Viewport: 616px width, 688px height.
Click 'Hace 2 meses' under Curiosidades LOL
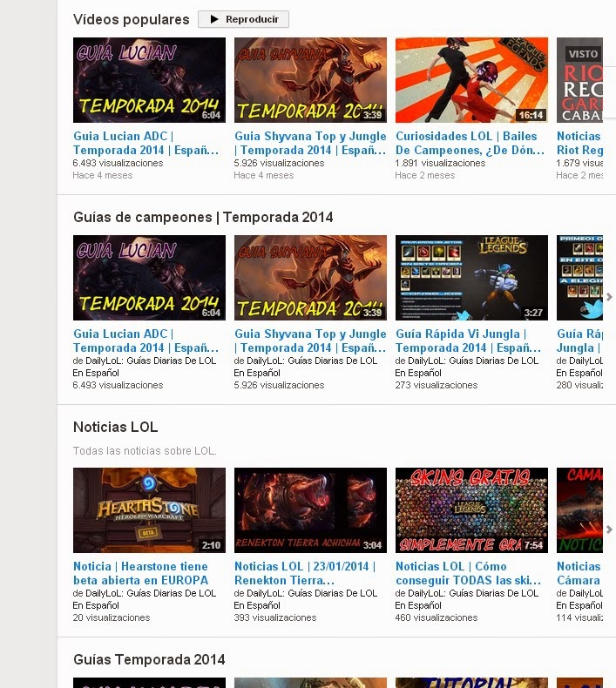point(425,176)
